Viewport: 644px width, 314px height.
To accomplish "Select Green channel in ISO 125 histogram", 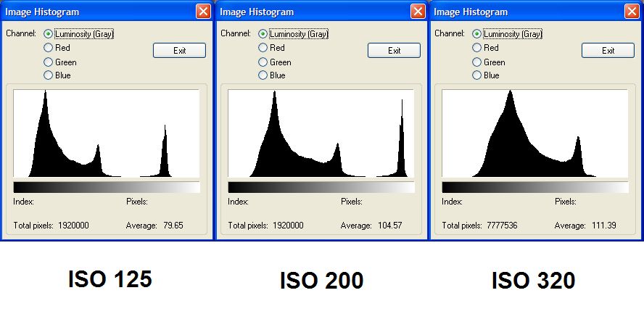I will coord(48,62).
